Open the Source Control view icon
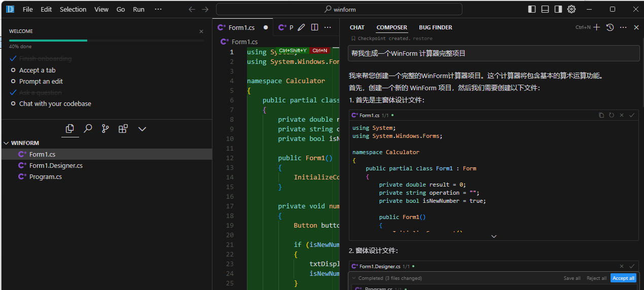 pyautogui.click(x=105, y=129)
